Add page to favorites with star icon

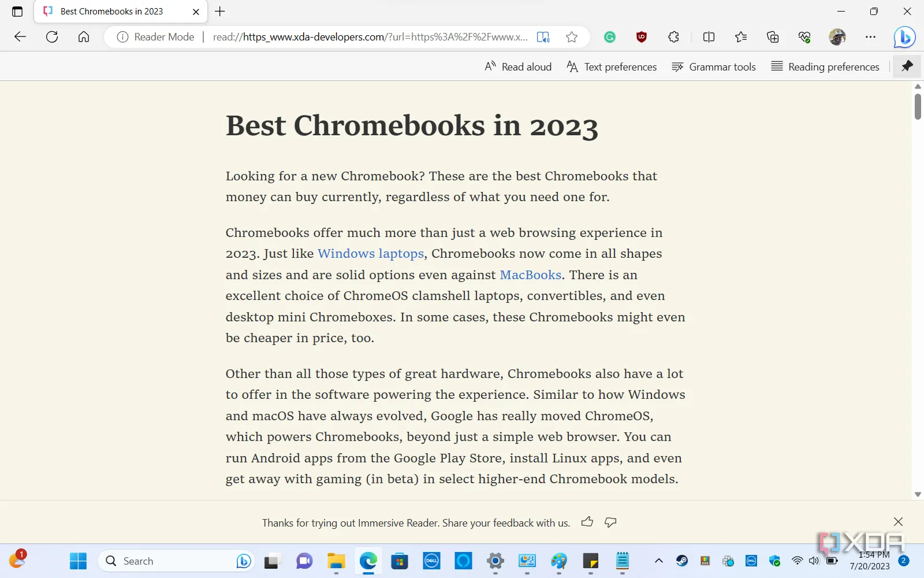572,37
